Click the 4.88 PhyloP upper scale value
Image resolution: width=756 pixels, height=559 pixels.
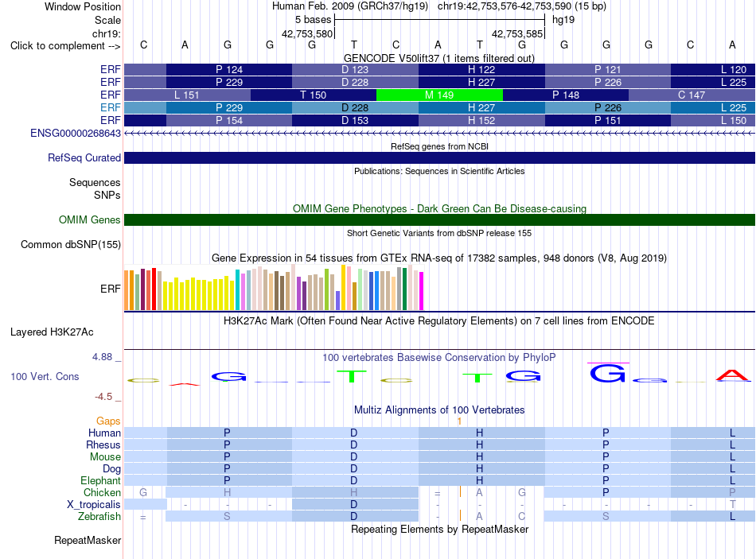[102, 357]
